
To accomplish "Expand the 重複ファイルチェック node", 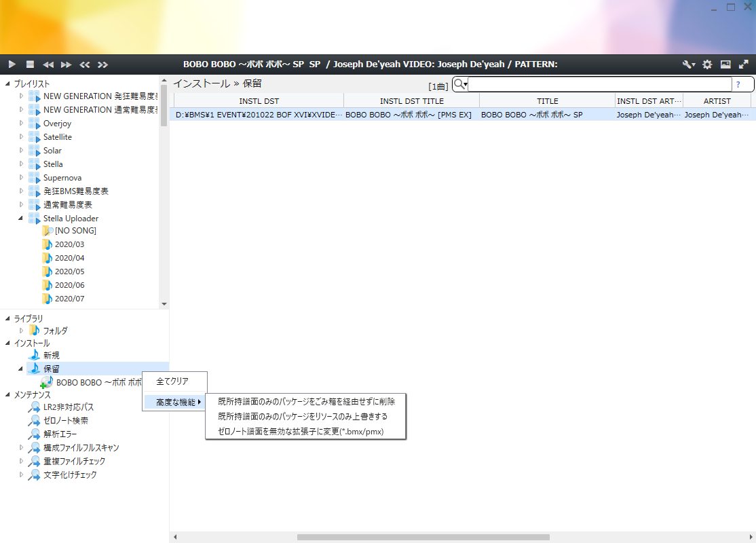I will coord(21,461).
